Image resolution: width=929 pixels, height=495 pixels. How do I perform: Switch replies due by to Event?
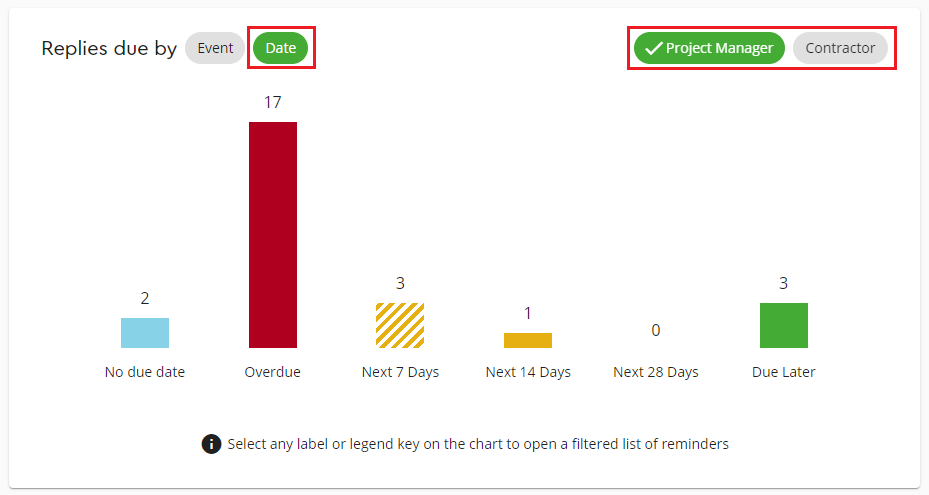(x=215, y=48)
